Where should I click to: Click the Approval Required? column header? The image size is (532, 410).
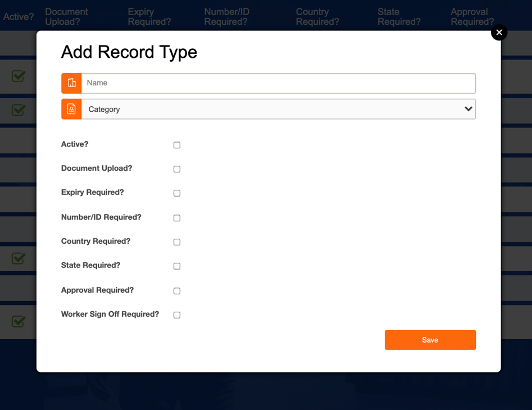coord(472,17)
